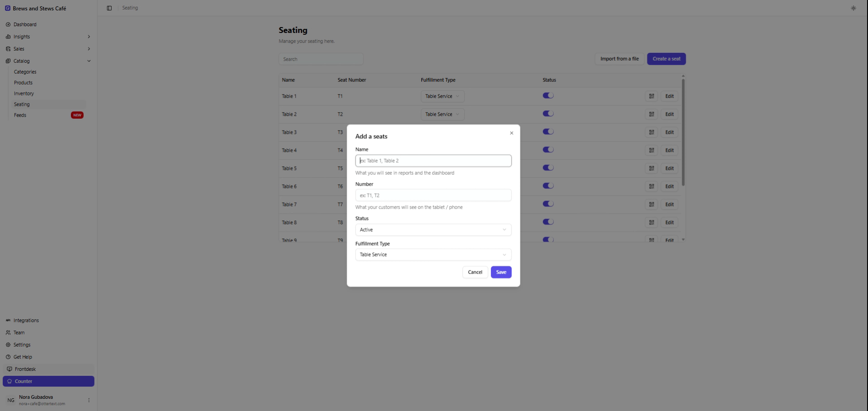The width and height of the screenshot is (868, 411).
Task: Switch theme using the sun icon
Action: [x=853, y=8]
